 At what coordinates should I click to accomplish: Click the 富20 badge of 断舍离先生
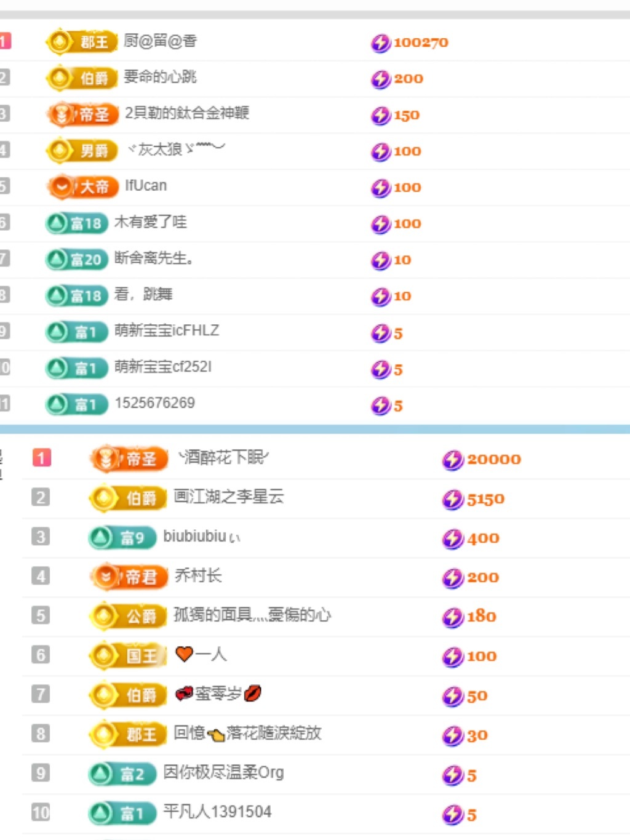(x=76, y=260)
